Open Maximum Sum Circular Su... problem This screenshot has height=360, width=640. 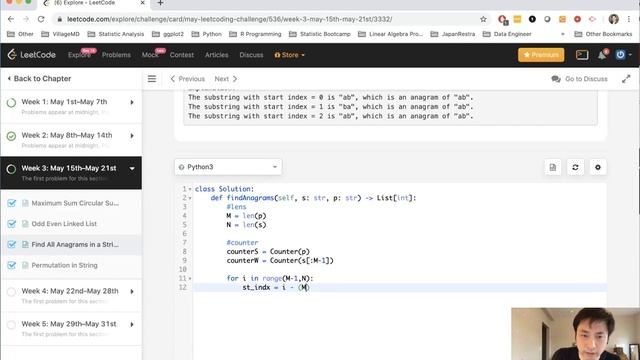(75, 203)
